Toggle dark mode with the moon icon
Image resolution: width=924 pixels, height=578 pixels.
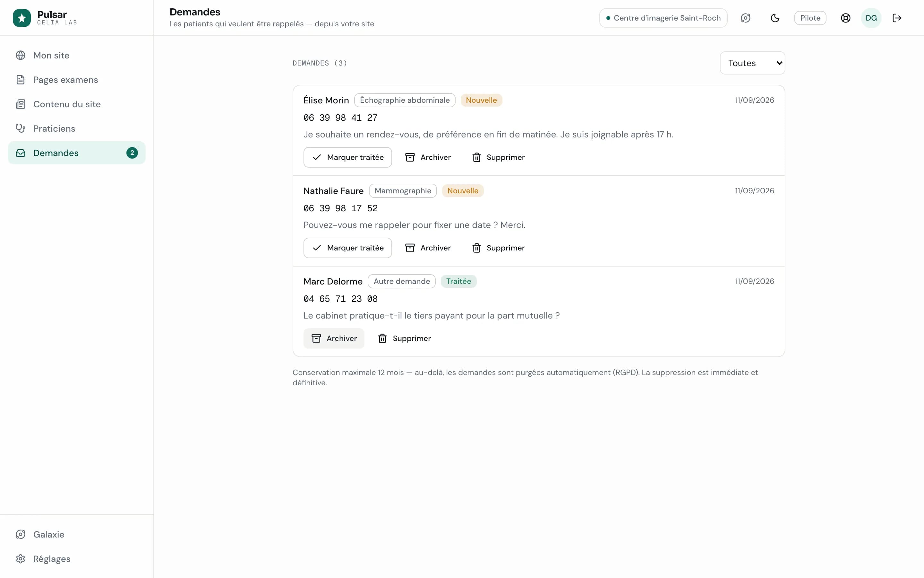[775, 18]
